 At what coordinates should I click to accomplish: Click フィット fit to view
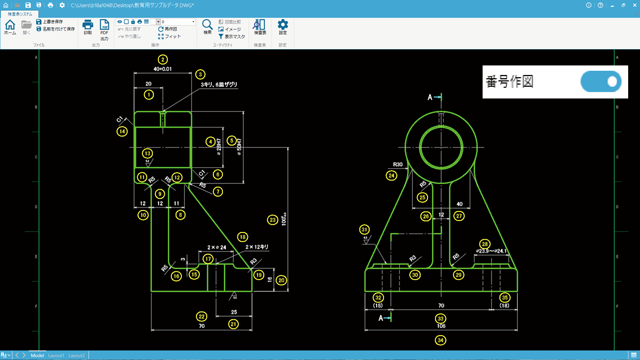[x=169, y=37]
